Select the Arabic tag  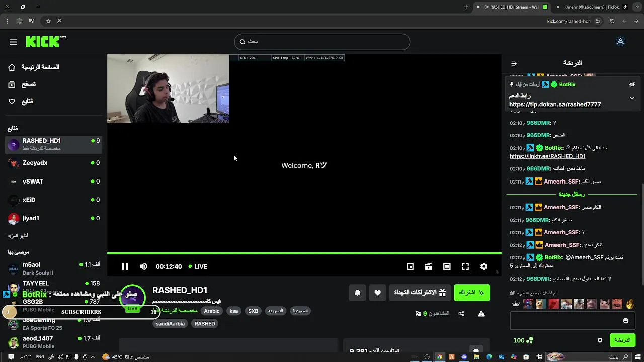pyautogui.click(x=212, y=311)
